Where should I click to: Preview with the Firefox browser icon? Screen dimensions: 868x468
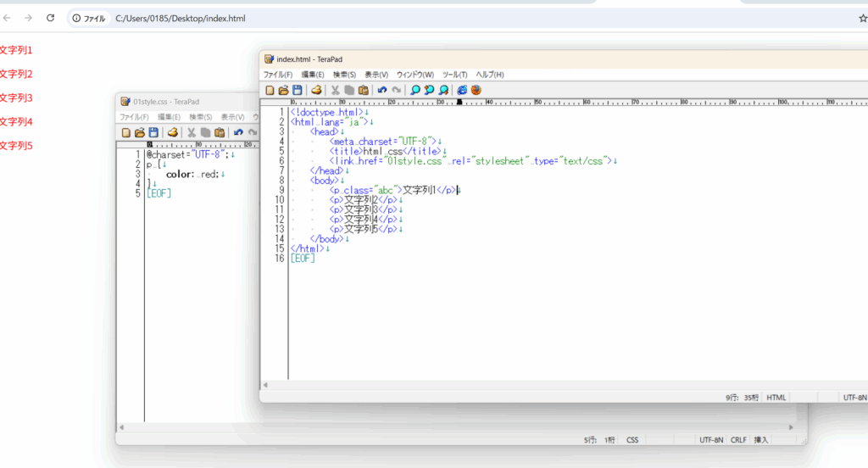(x=476, y=89)
